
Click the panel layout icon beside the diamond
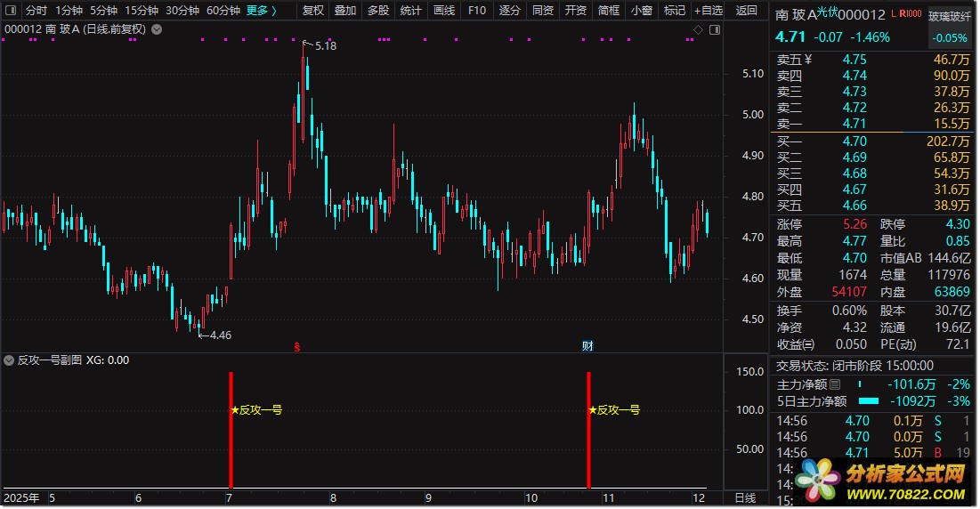tap(714, 29)
